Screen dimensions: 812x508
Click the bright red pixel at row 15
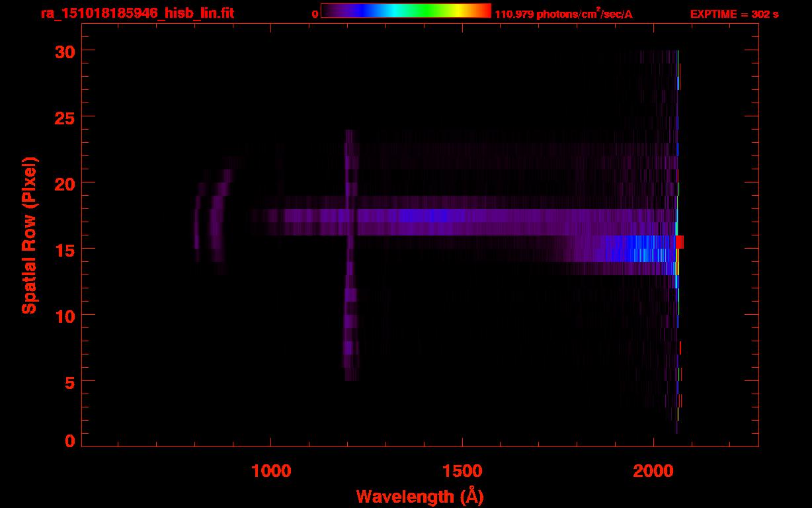[680, 242]
